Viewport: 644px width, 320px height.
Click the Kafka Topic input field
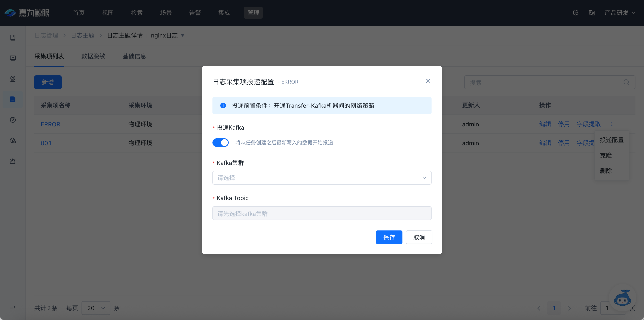pyautogui.click(x=322, y=213)
